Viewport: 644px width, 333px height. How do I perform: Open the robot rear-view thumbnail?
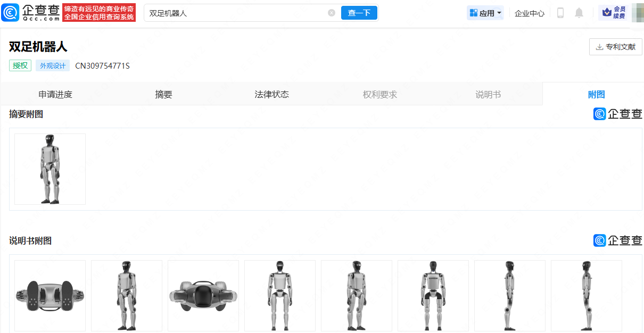click(x=433, y=296)
